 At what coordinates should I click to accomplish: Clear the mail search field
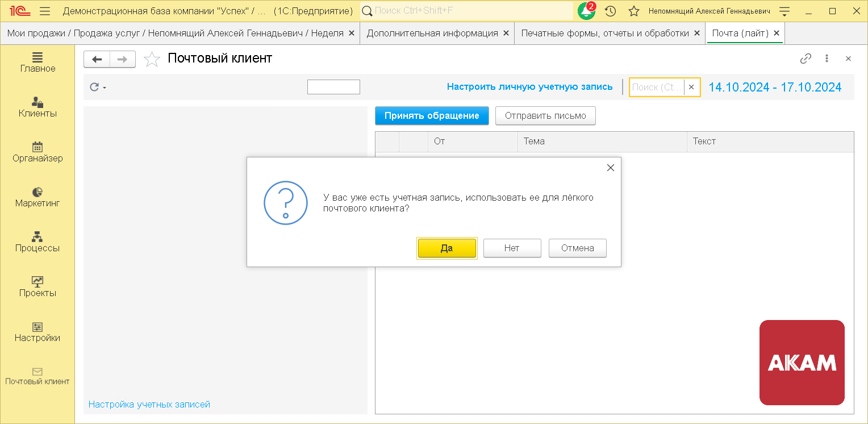coord(691,87)
